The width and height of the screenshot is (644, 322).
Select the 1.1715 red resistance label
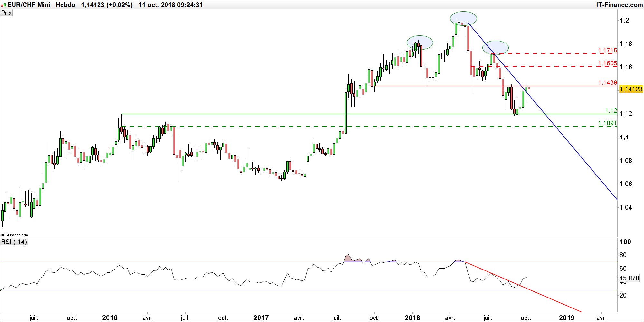pos(608,51)
